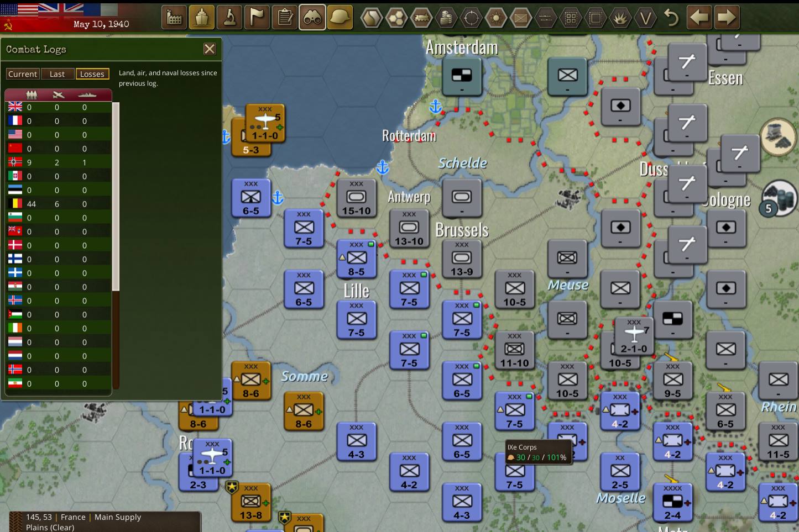Select the 13-8 orange unit
This screenshot has height=532, width=799.
click(251, 502)
